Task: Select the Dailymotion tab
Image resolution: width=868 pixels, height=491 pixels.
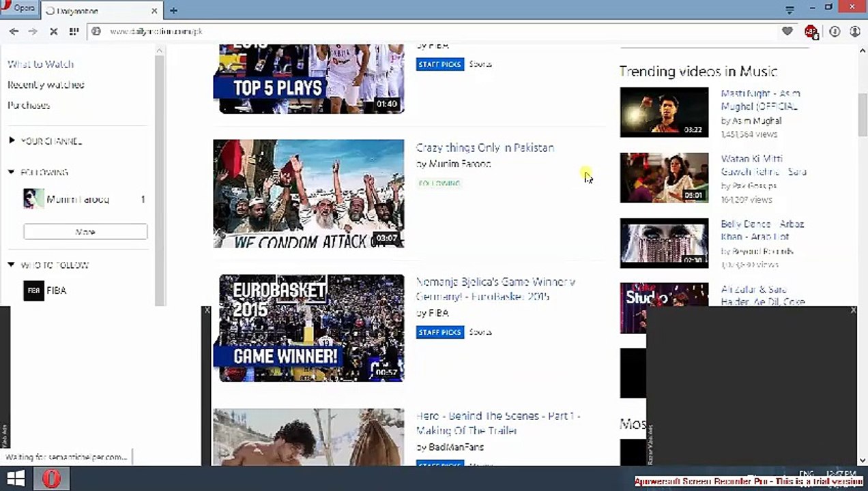Action: coord(101,11)
